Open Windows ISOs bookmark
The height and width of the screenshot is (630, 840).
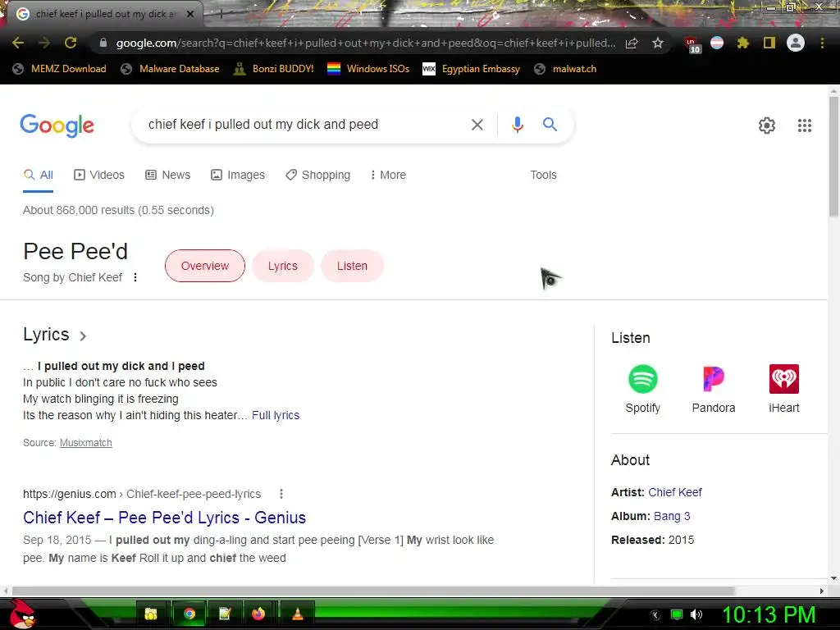(x=368, y=69)
